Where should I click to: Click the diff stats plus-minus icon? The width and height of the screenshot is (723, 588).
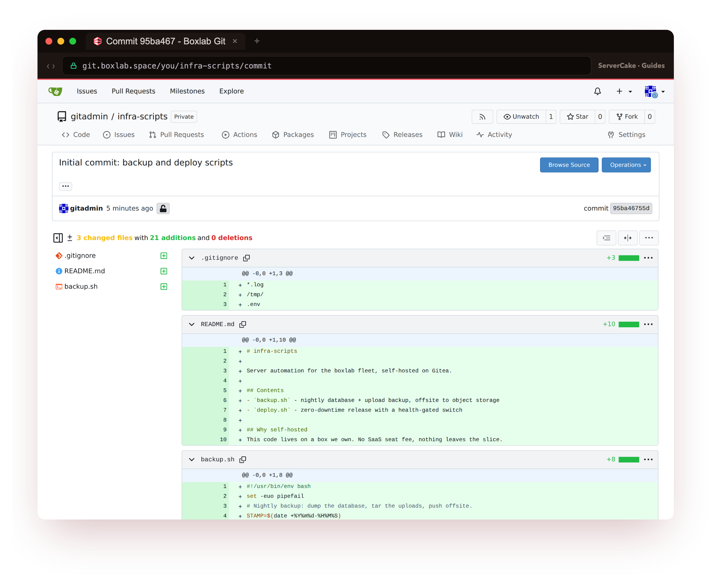(x=69, y=238)
